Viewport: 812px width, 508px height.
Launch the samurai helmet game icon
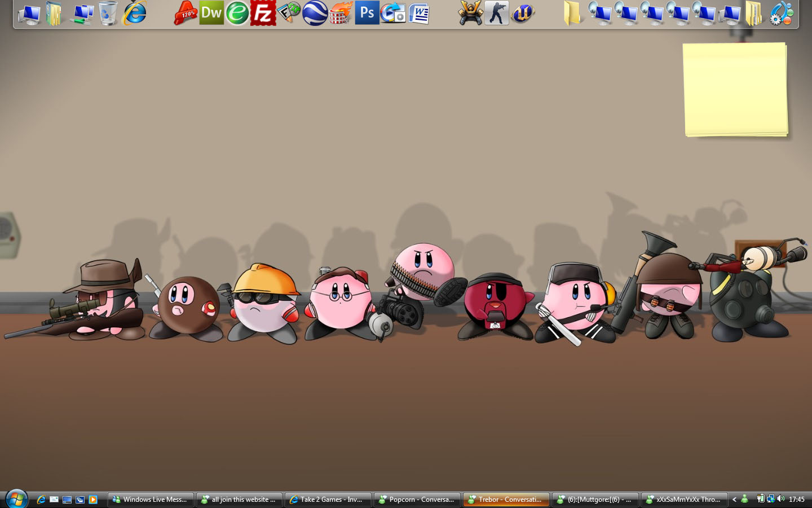[470, 13]
